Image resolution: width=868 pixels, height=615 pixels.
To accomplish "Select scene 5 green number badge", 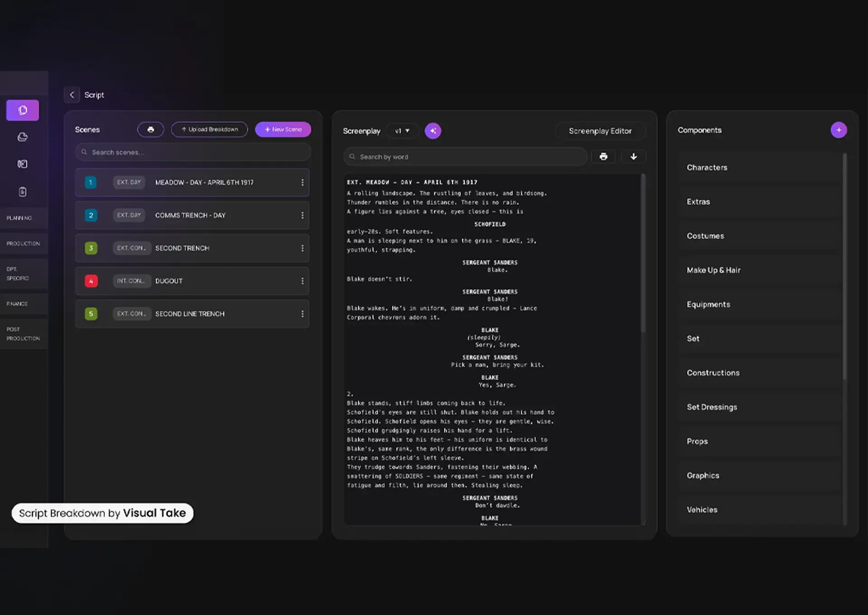I will click(x=91, y=314).
